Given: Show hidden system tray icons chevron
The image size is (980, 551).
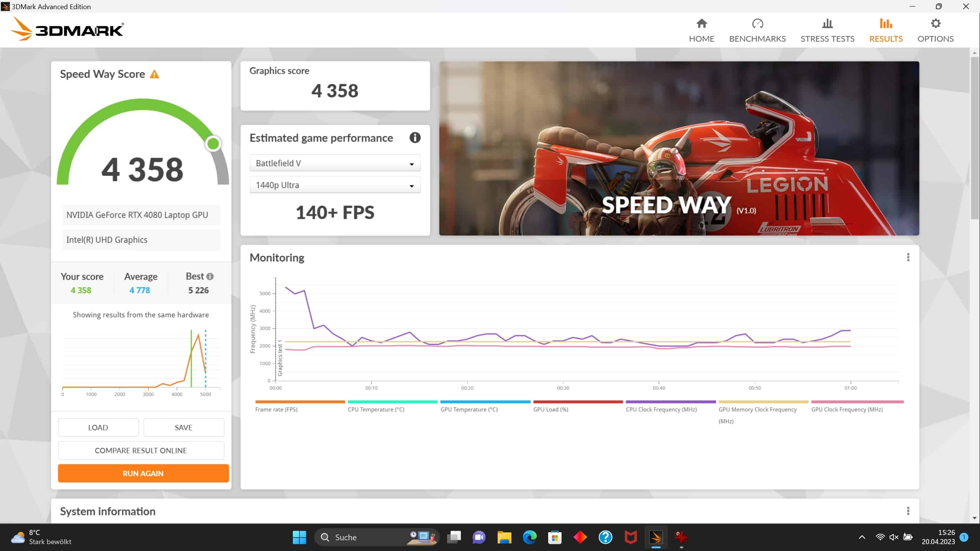Looking at the screenshot, I should (862, 537).
